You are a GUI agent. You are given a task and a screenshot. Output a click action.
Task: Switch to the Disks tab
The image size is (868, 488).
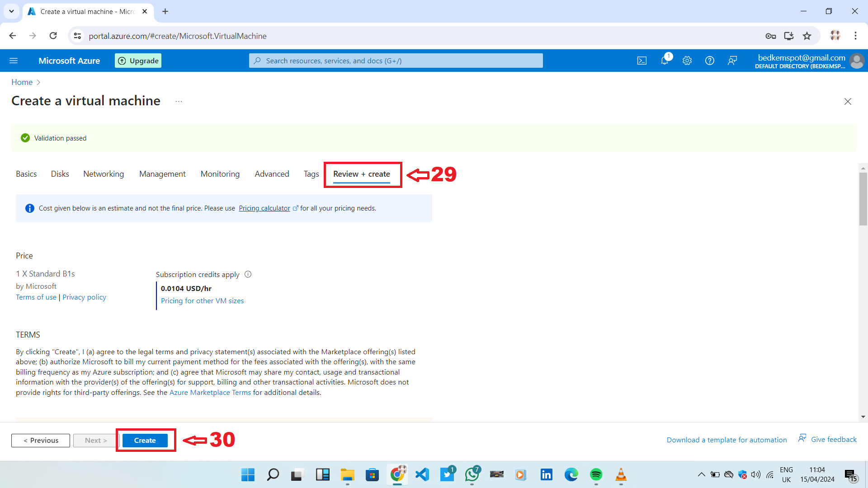60,174
